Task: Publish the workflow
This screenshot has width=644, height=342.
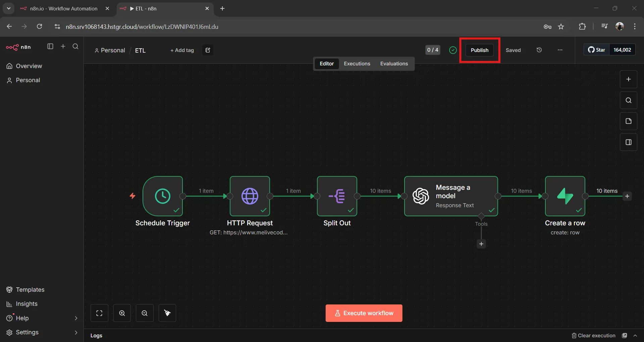Action: [480, 50]
